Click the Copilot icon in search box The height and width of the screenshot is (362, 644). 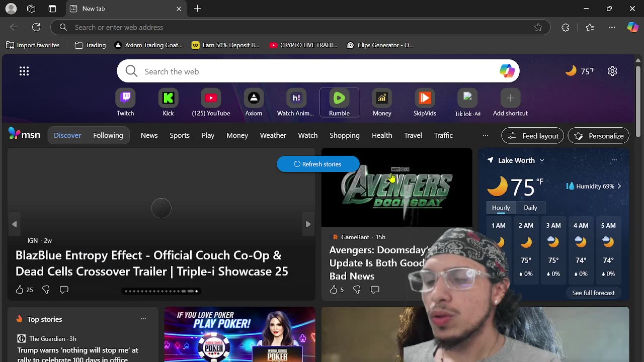pos(507,71)
